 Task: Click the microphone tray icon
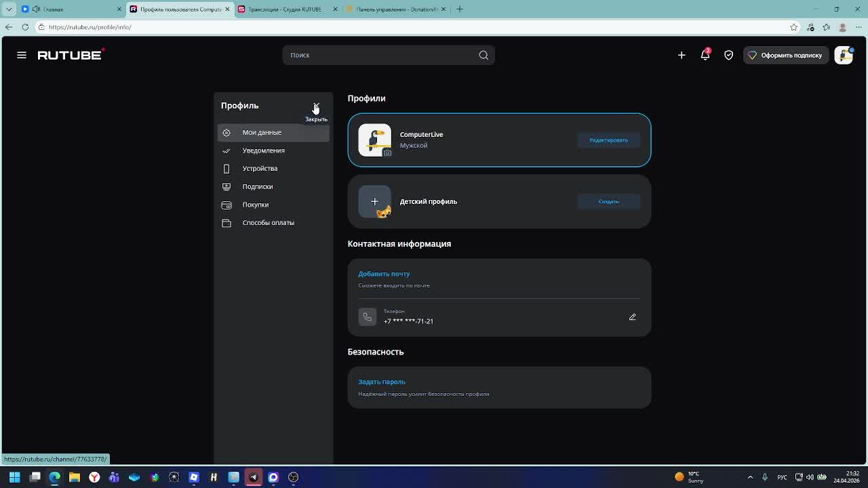click(765, 477)
